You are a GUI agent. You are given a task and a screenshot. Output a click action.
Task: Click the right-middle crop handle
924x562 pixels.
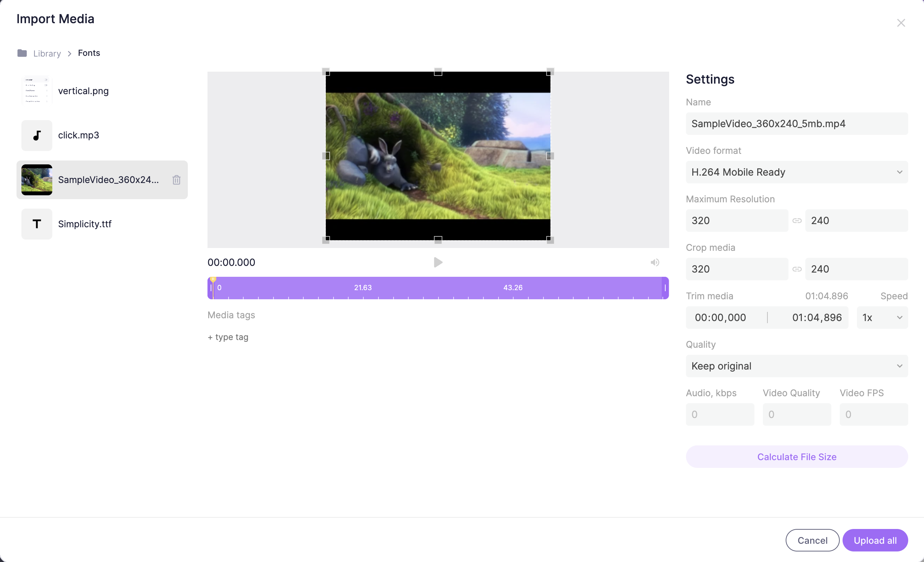(550, 156)
